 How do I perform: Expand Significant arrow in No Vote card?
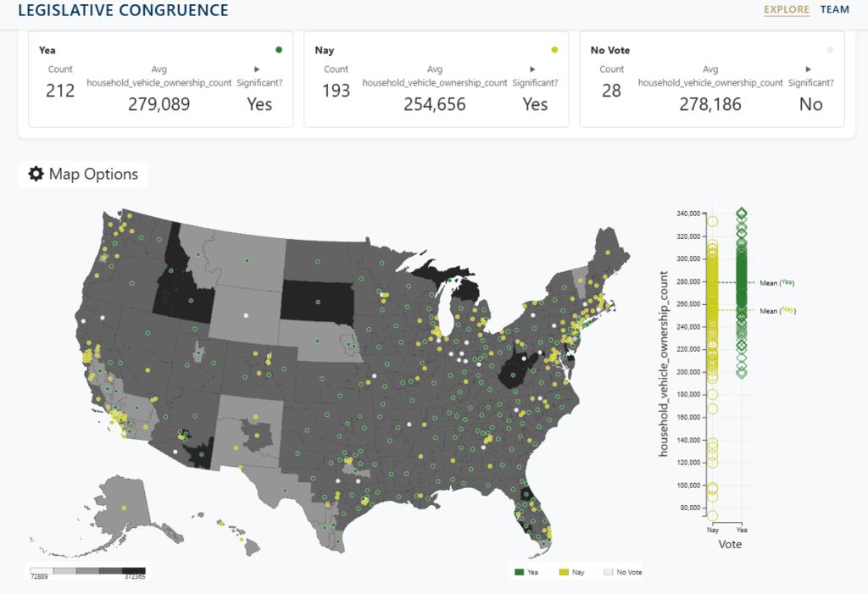pos(808,69)
